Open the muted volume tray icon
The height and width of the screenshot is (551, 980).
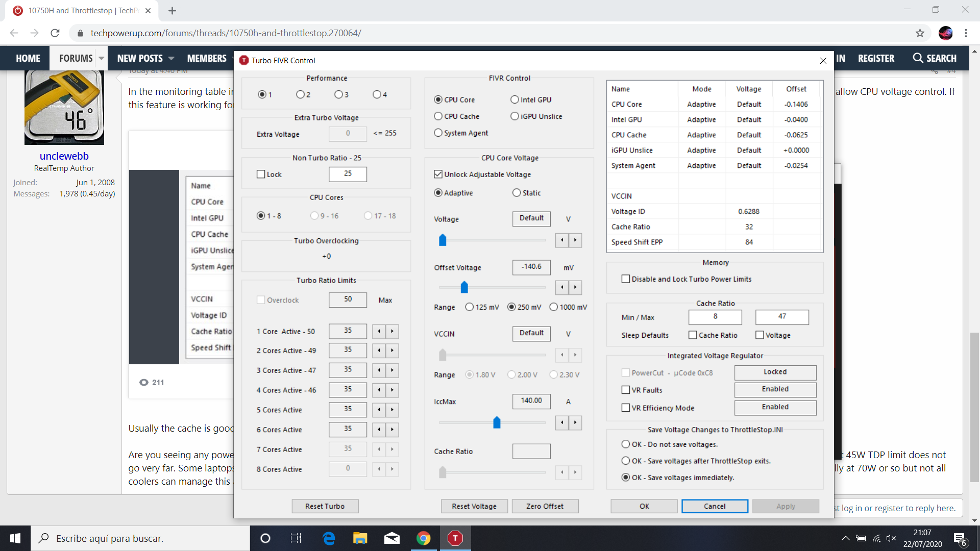[x=891, y=538]
